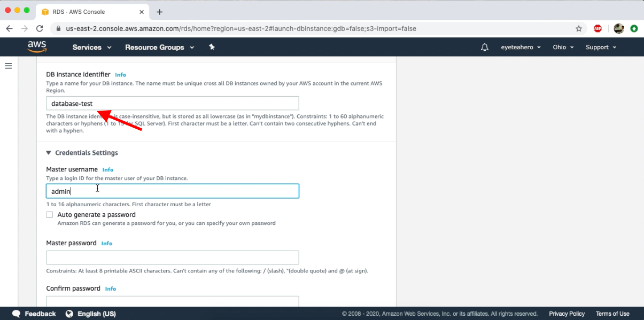Click the Master password field
This screenshot has width=644, height=320.
(x=173, y=257)
